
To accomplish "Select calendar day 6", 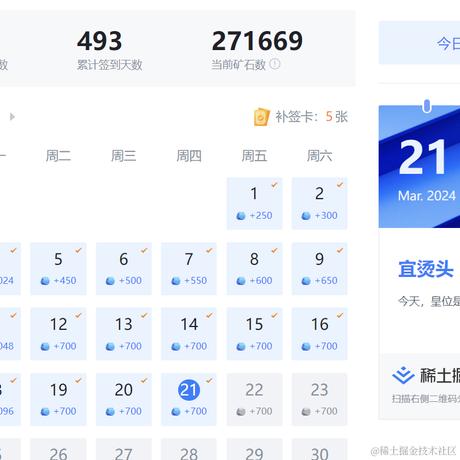I will pyautogui.click(x=124, y=269).
